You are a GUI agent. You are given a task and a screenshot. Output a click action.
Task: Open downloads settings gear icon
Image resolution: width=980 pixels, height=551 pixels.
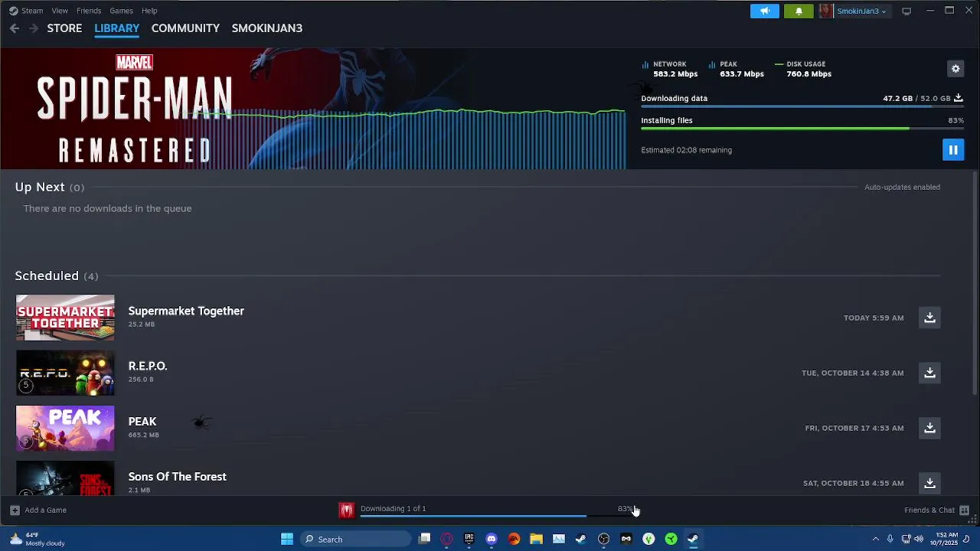[955, 69]
